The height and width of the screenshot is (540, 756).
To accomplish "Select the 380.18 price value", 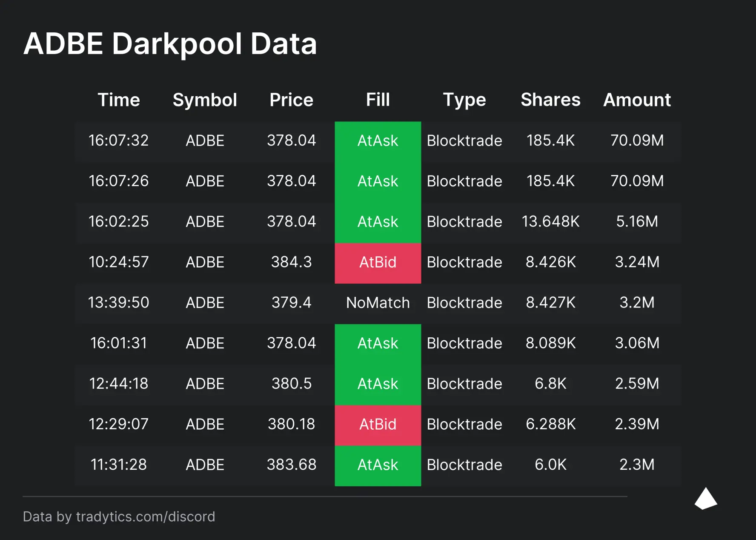I will pyautogui.click(x=291, y=424).
